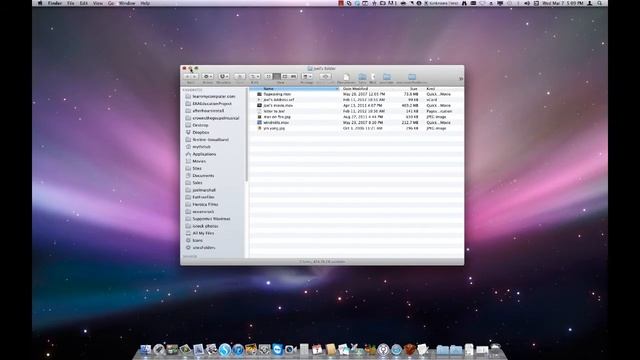Sort by the Name column header

(x=294, y=89)
